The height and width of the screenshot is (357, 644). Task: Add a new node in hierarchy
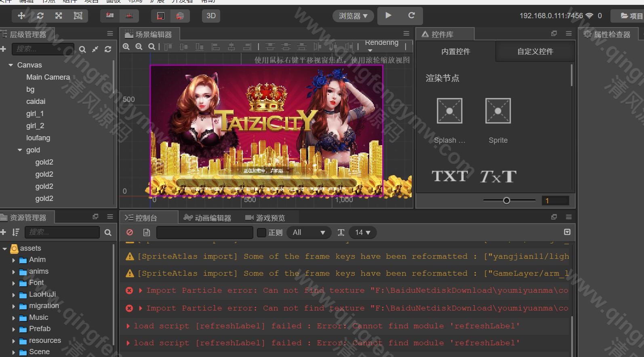point(3,49)
